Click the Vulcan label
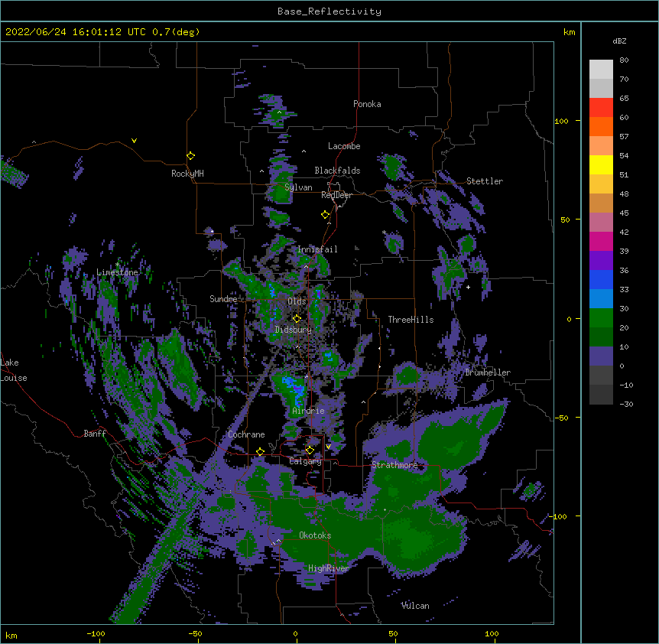The width and height of the screenshot is (659, 644). (415, 606)
